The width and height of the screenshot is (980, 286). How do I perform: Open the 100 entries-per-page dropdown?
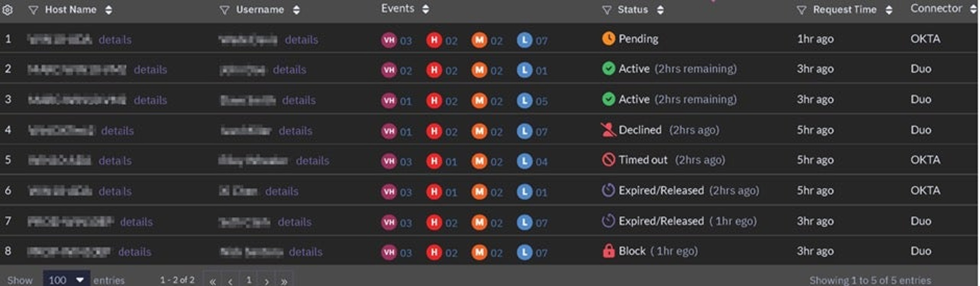[x=67, y=279]
